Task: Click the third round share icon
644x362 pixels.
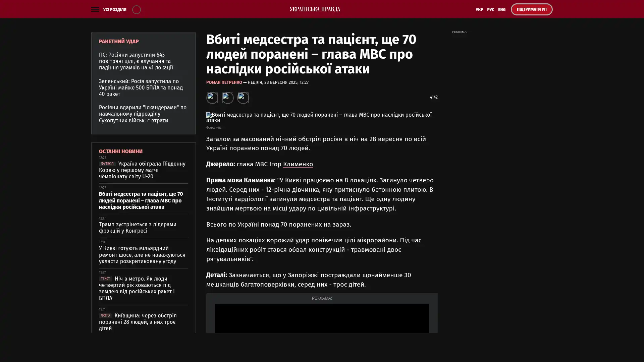Action: pos(243,98)
